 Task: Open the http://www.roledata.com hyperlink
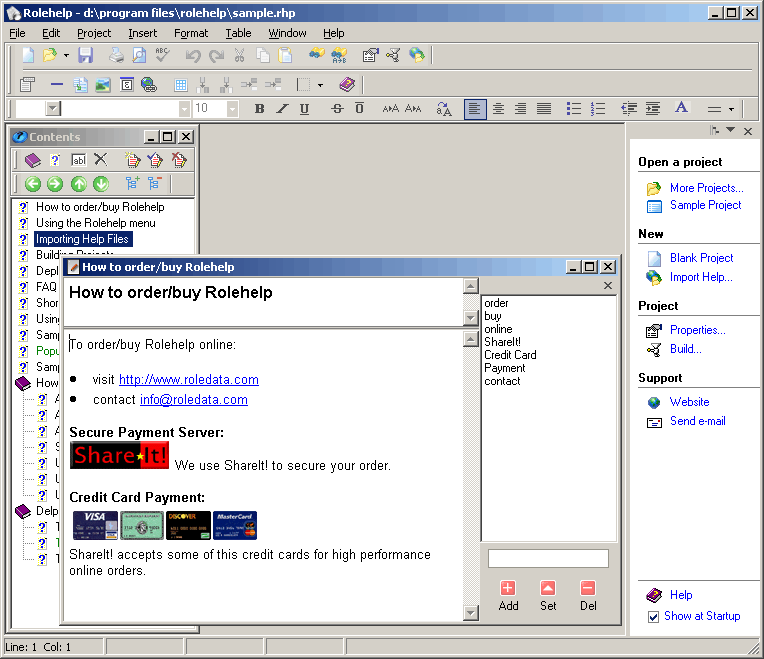tap(188, 380)
